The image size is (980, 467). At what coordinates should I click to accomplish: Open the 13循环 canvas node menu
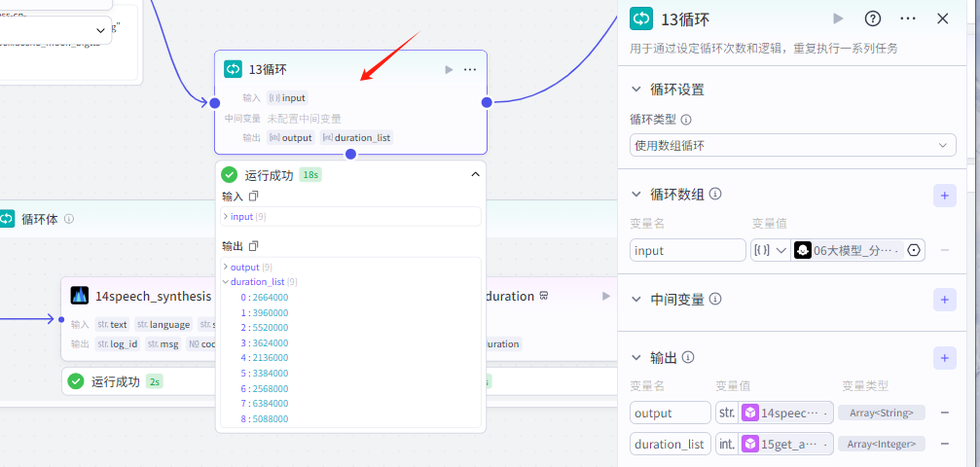pyautogui.click(x=470, y=69)
